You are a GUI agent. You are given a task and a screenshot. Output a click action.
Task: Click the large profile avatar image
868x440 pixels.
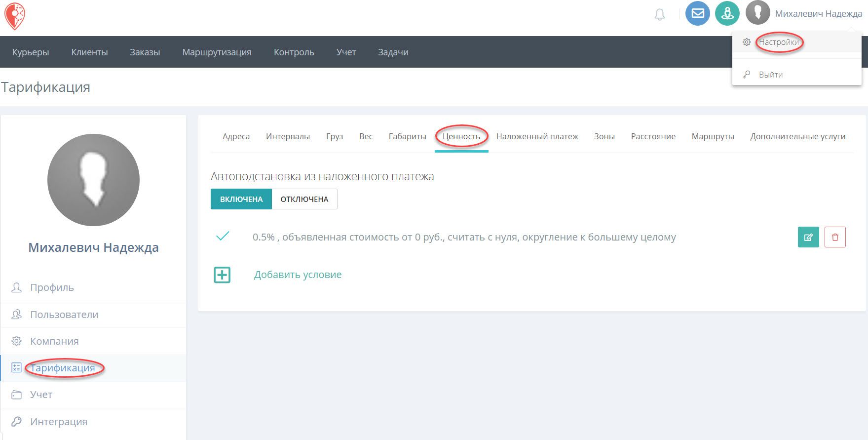(x=93, y=180)
